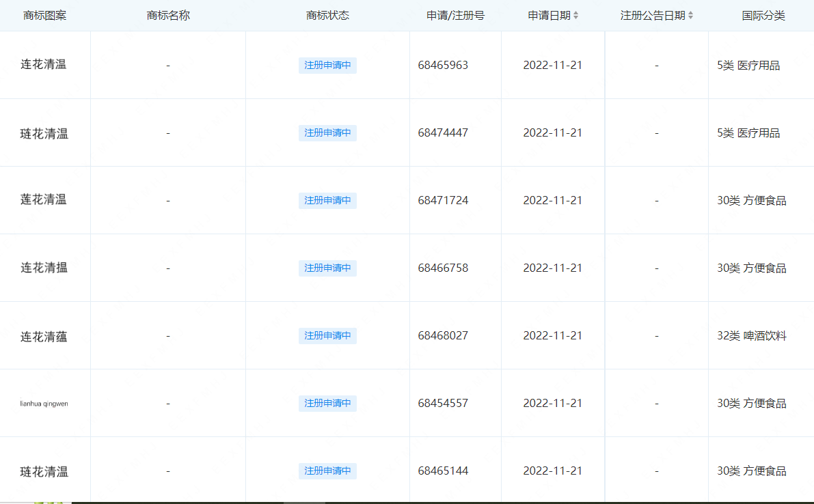814x504 pixels.
Task: Select registration number 68466758
Action: 443,268
